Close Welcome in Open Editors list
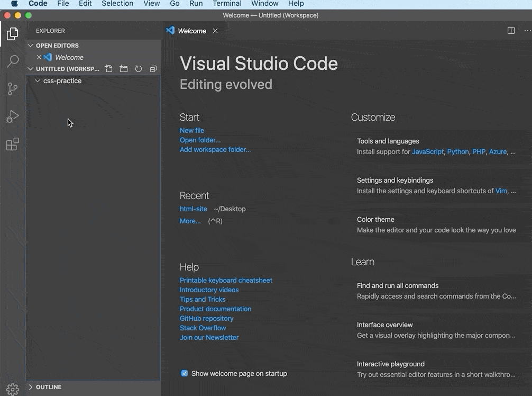The width and height of the screenshot is (532, 396). [39, 57]
